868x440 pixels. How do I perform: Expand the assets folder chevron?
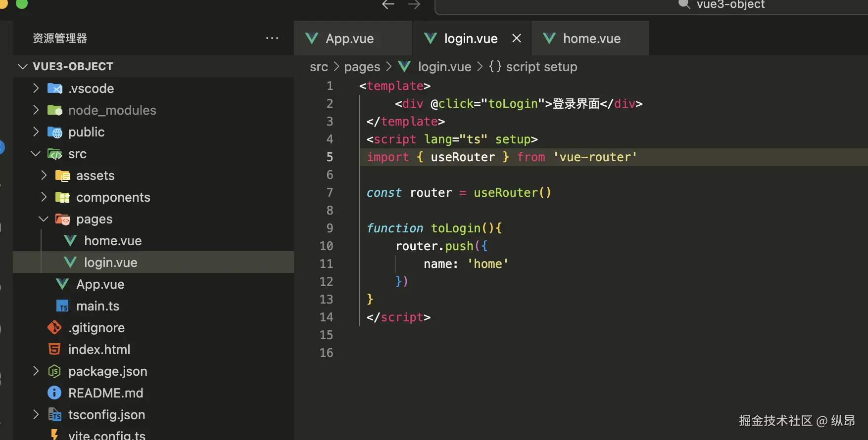pyautogui.click(x=44, y=176)
